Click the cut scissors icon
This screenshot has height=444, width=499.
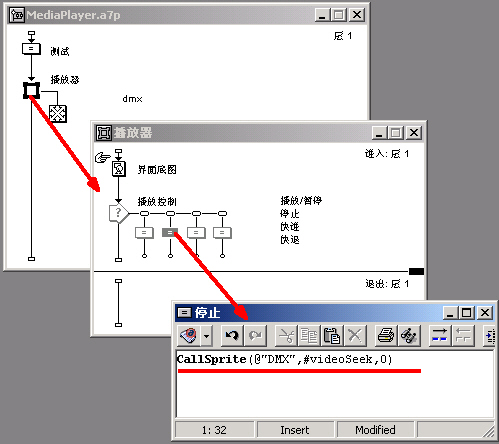tap(286, 335)
